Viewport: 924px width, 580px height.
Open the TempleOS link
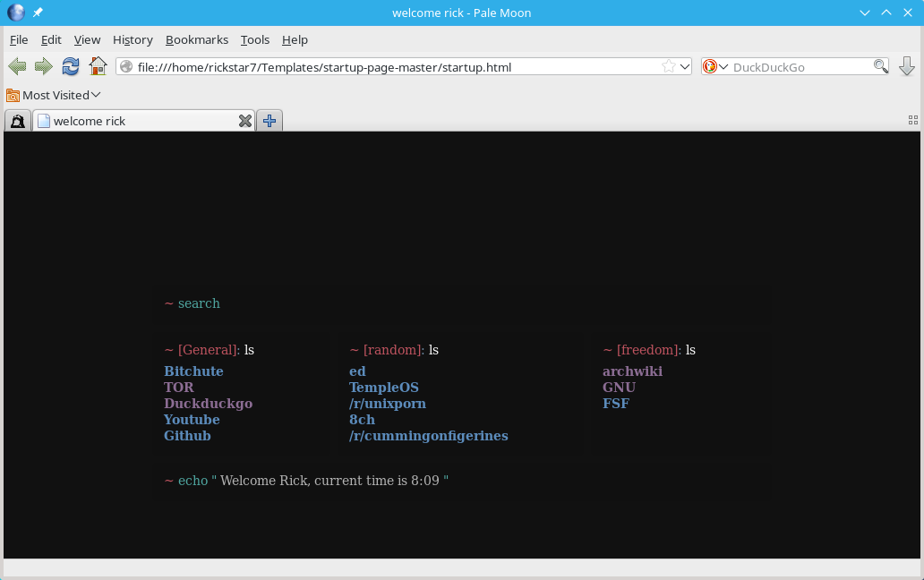(x=383, y=388)
